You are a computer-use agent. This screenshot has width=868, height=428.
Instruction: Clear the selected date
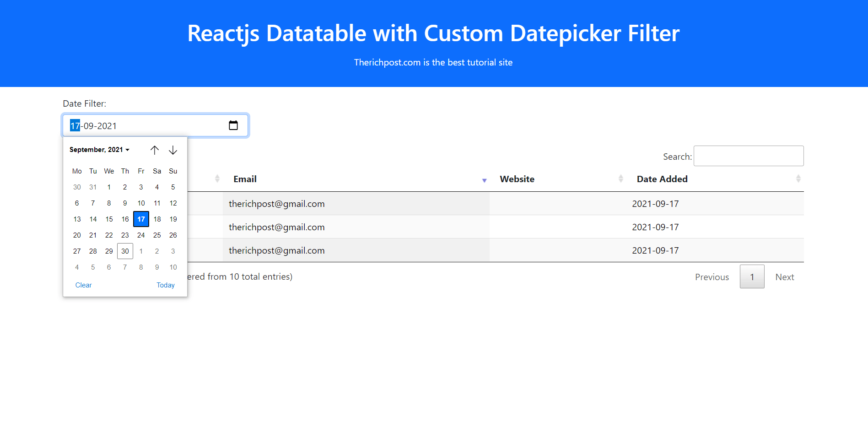point(83,285)
